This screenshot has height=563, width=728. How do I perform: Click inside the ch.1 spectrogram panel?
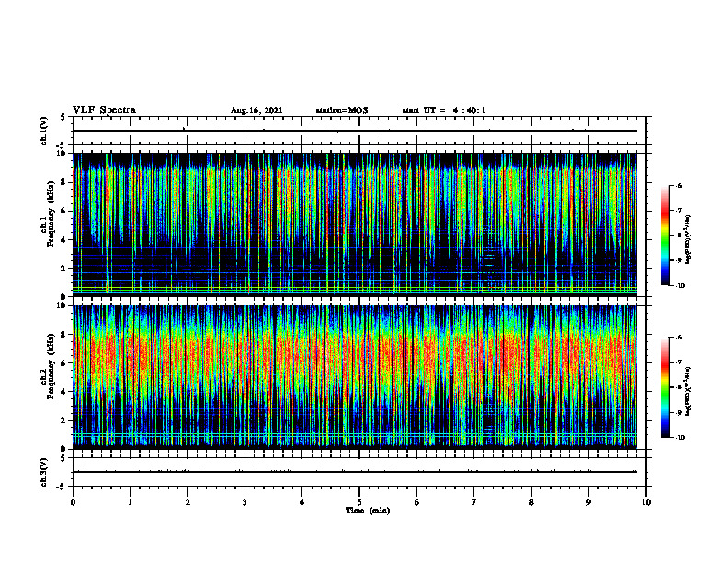355,224
